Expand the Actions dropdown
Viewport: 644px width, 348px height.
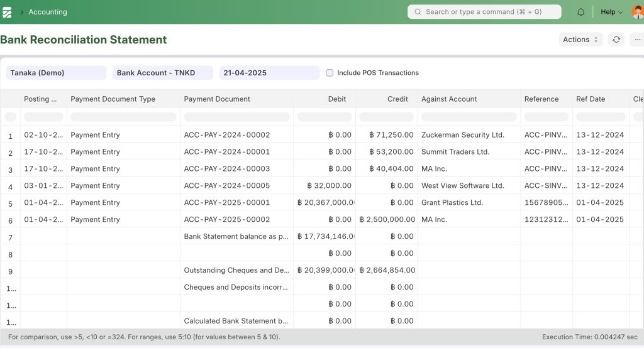(580, 40)
